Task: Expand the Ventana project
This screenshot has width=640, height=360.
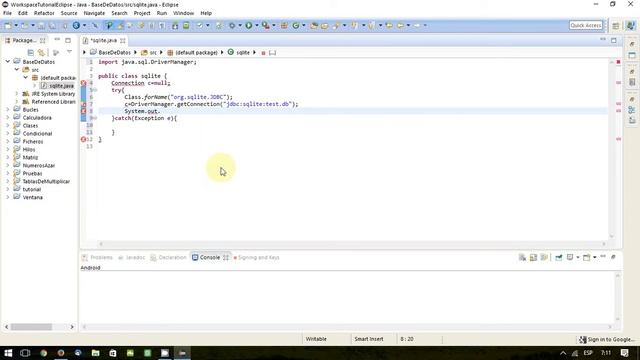Action: 8,197
